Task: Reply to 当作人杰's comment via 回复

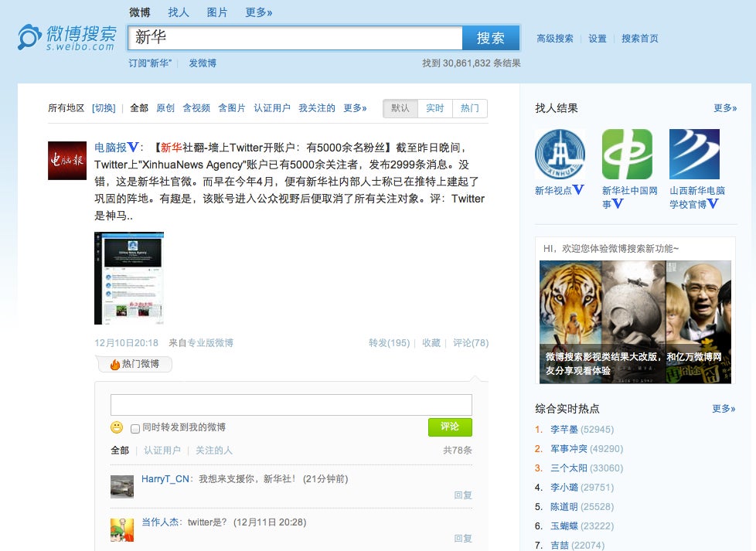Action: (x=463, y=539)
